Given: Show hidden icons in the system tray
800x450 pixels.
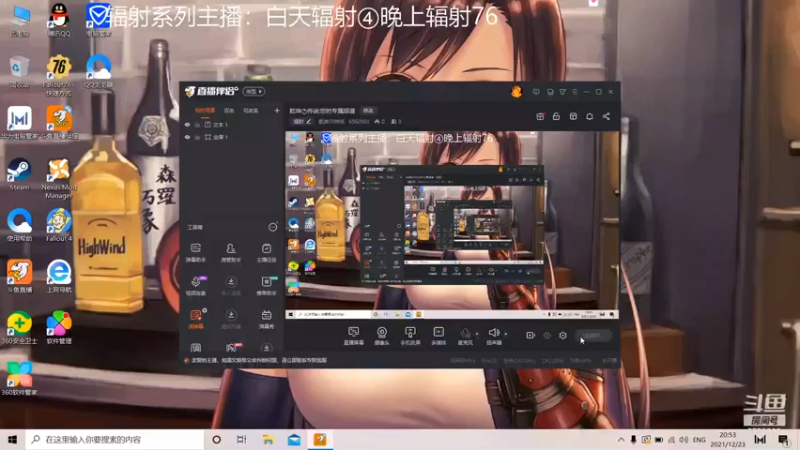Looking at the screenshot, I should (x=621, y=440).
